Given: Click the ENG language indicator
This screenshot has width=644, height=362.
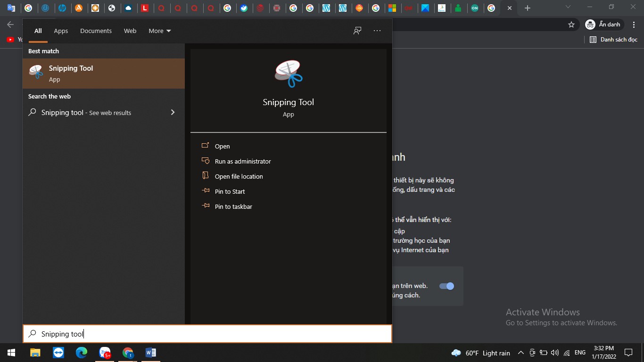Looking at the screenshot, I should 580,353.
